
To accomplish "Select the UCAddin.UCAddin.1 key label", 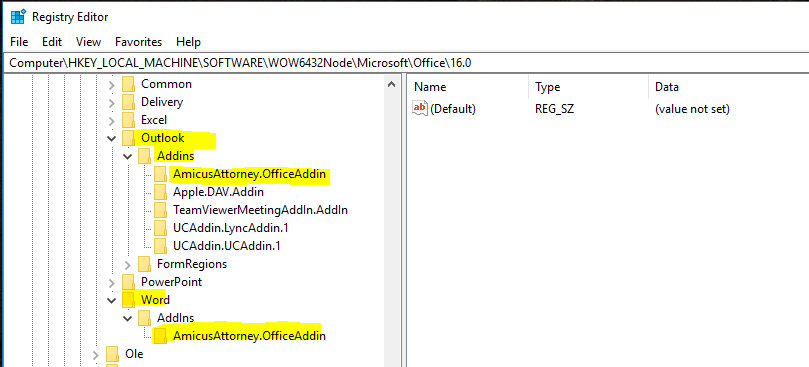I will pyautogui.click(x=226, y=246).
